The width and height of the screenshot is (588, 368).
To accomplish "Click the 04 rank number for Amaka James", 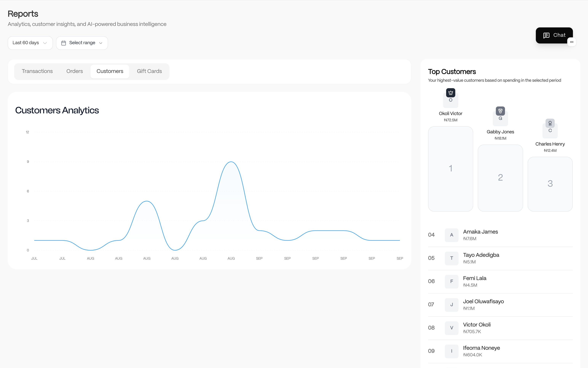I will click(431, 235).
